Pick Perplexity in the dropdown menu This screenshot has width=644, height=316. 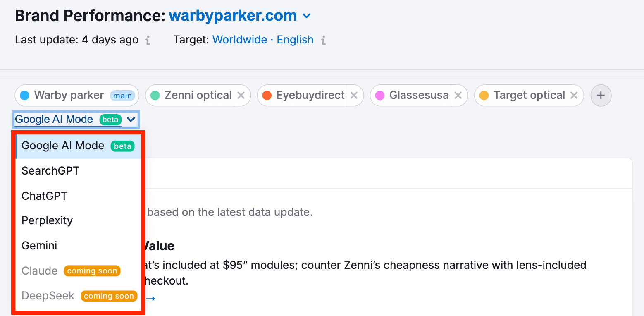47,220
